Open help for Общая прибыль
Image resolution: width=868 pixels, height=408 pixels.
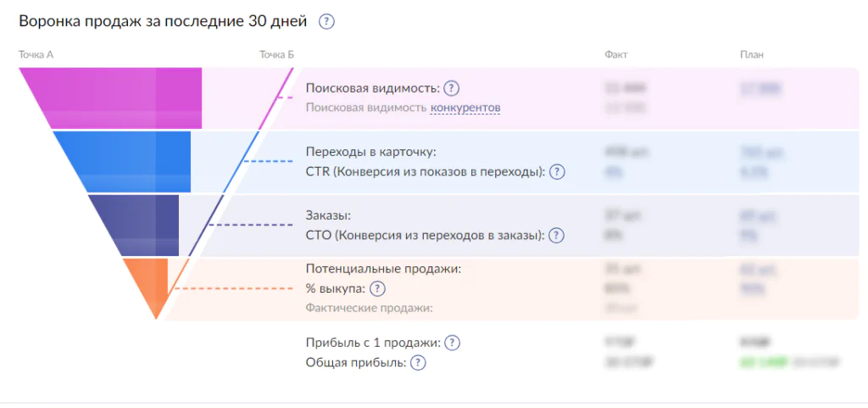[419, 363]
